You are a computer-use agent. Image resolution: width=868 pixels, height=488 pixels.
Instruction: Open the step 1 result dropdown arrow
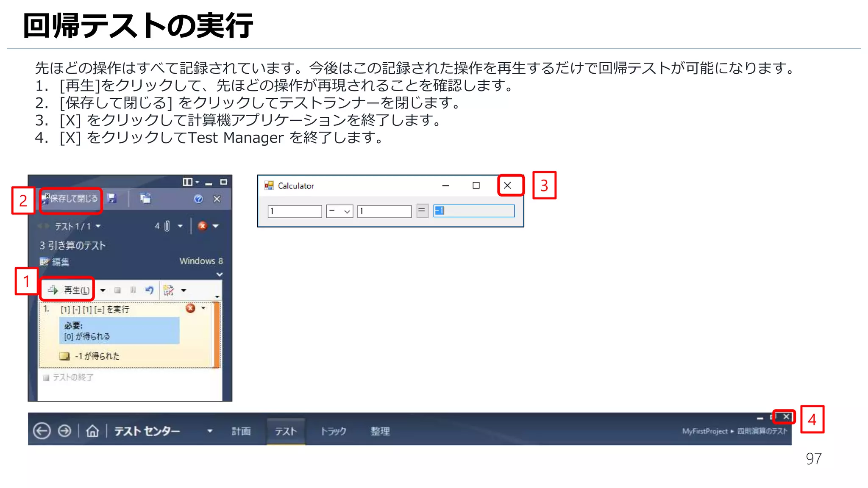click(x=203, y=308)
